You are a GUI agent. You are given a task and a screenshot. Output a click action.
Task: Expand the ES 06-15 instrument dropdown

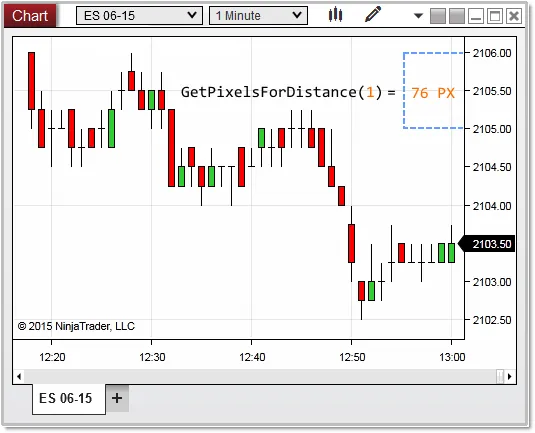tap(139, 16)
